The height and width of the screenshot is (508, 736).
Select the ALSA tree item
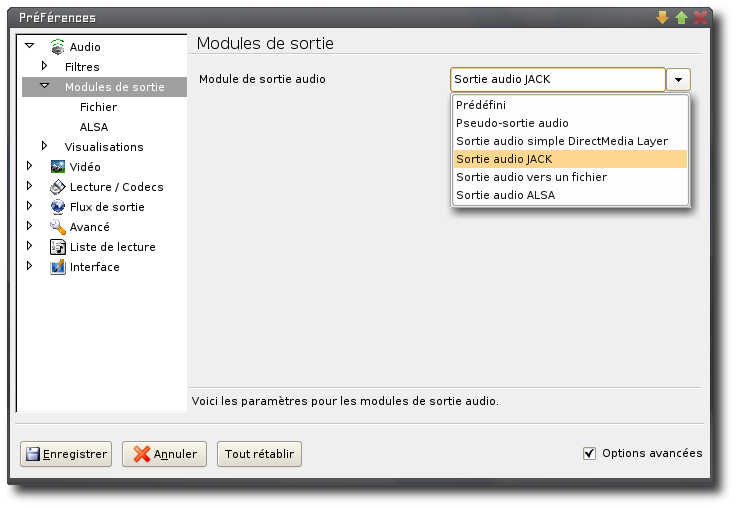94,127
